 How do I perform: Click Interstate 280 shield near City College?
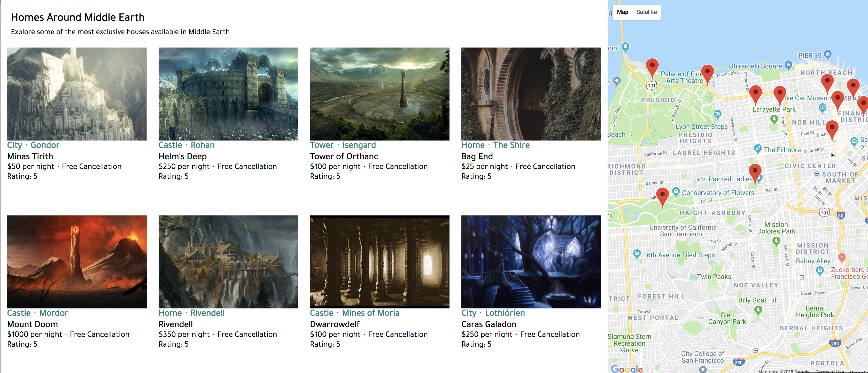(738, 363)
